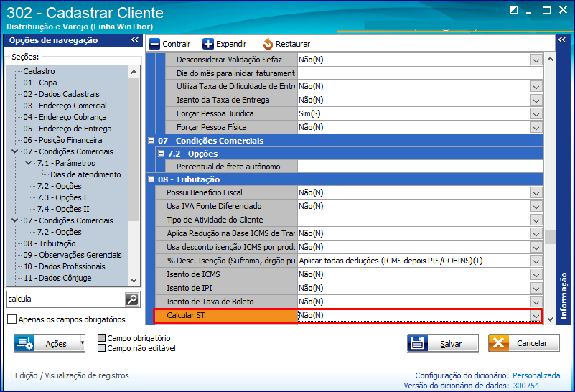Collapse the 08 - Tributação group header
The width and height of the screenshot is (575, 392).
coord(151,179)
